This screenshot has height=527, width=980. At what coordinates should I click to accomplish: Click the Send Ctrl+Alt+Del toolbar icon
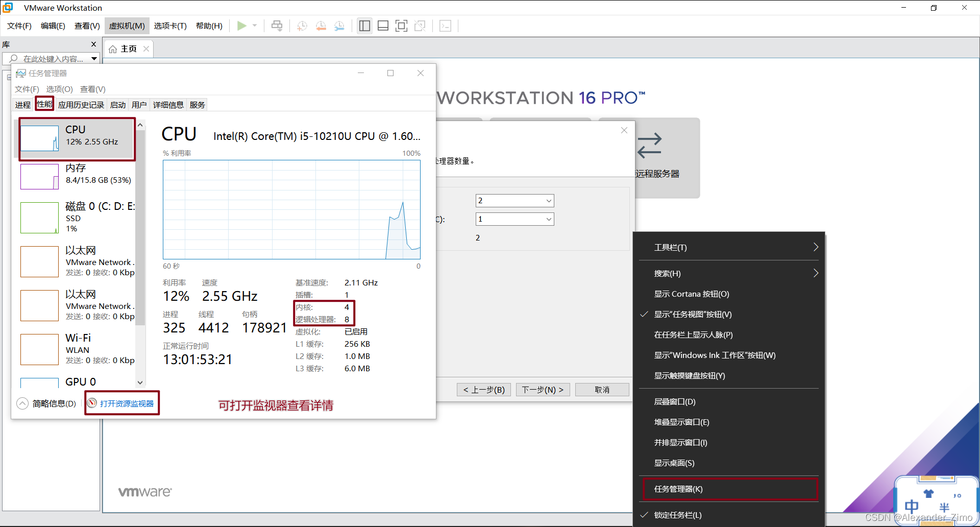277,26
